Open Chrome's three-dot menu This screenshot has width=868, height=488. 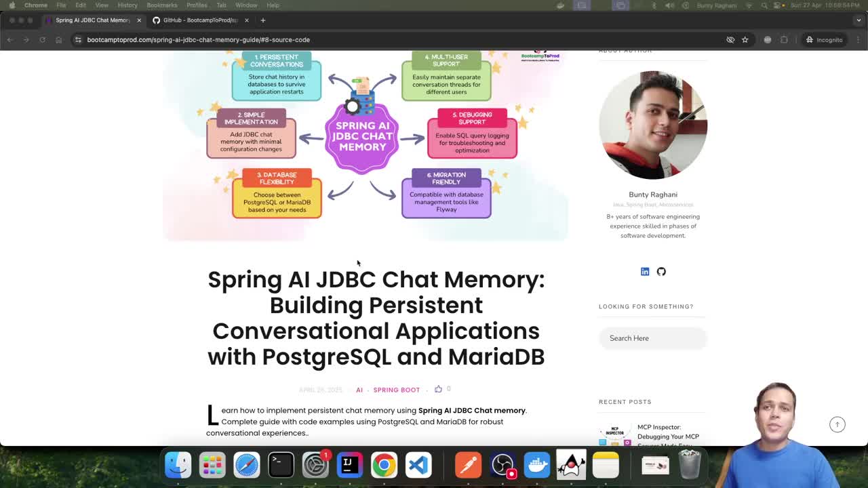click(858, 40)
